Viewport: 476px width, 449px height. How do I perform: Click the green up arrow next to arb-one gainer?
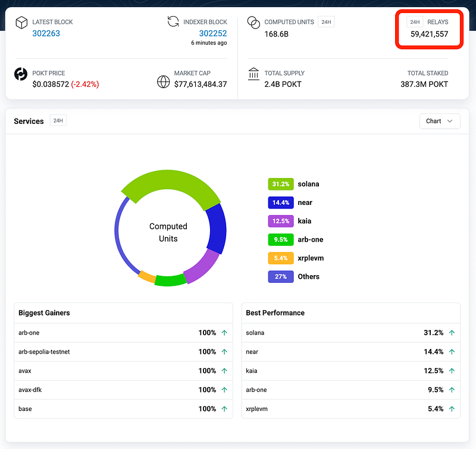[224, 333]
